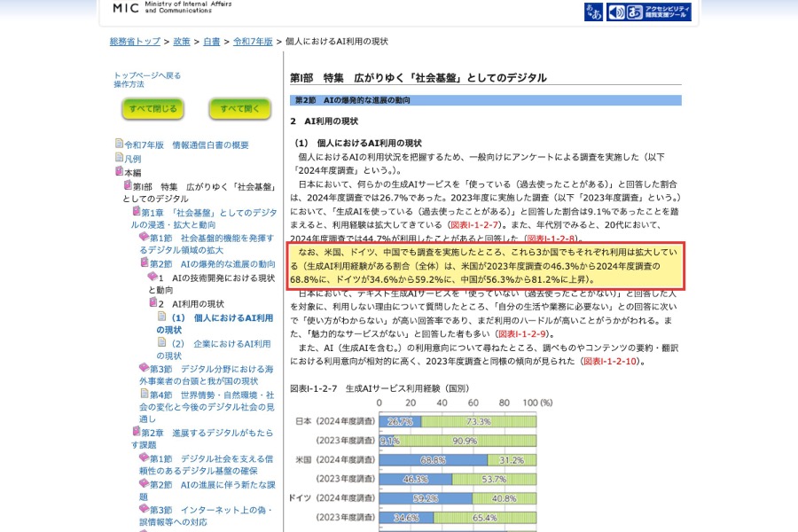The image size is (798, 532).
Task: Expand closed book icon for 1 AIの技術開発
Action: pos(153,277)
